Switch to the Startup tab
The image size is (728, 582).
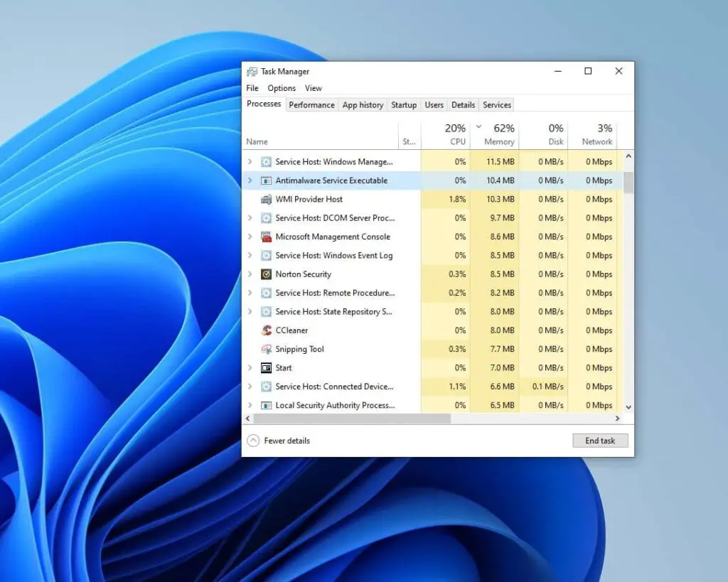pos(404,104)
